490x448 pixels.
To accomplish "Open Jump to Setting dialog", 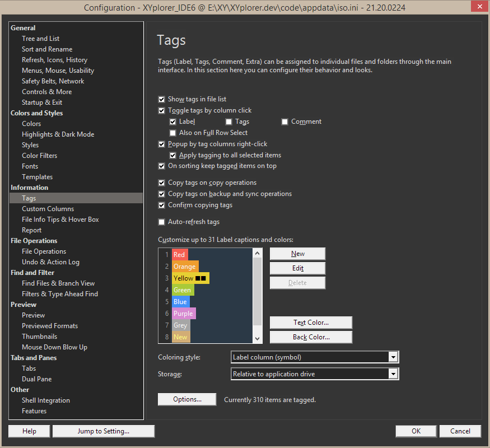I will point(103,431).
